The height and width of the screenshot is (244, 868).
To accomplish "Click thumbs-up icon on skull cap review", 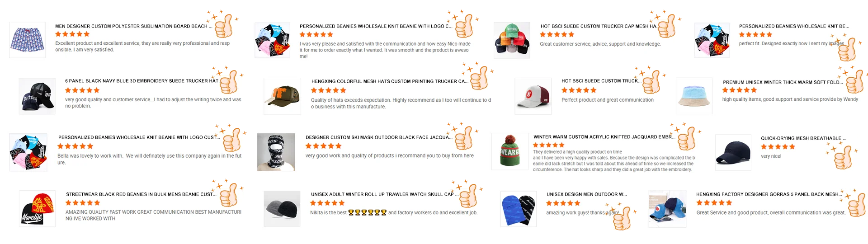I will 468,196.
